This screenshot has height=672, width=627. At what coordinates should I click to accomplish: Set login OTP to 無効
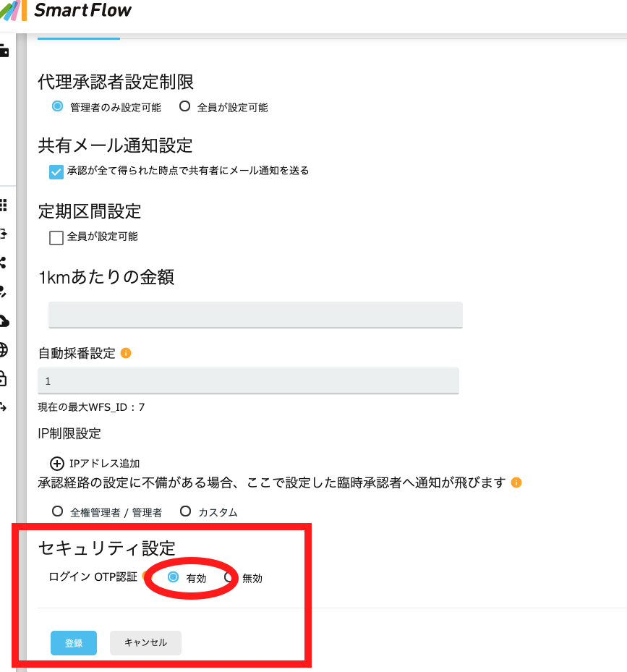point(229,577)
